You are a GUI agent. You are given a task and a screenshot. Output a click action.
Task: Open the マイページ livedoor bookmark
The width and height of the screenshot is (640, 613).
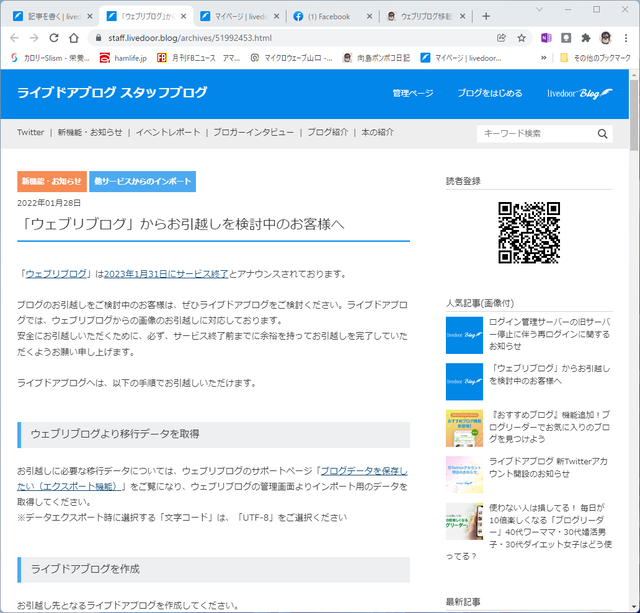point(461,58)
